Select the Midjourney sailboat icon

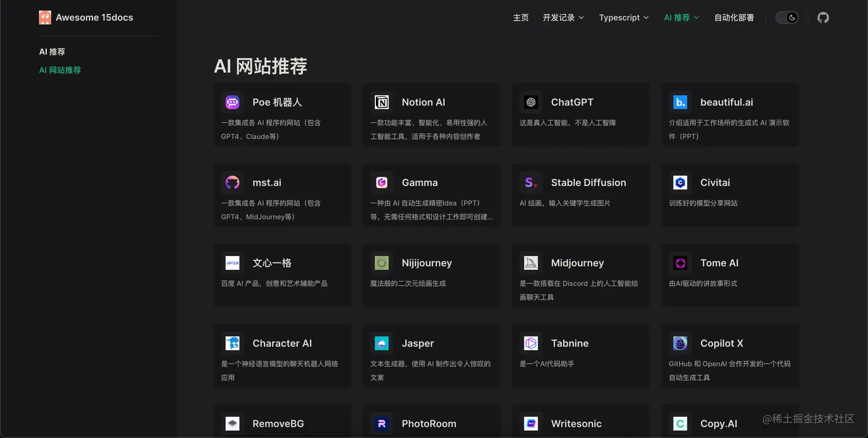coord(530,262)
